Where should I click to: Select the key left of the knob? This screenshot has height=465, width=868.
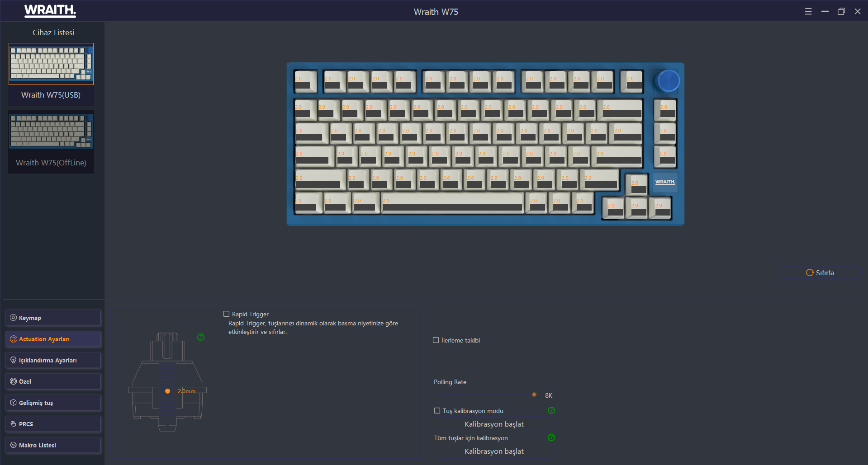point(631,81)
